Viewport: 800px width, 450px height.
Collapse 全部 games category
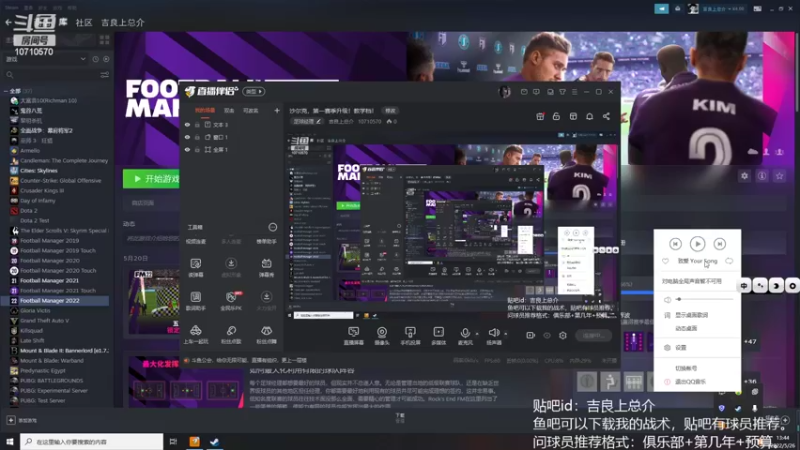[x=6, y=91]
